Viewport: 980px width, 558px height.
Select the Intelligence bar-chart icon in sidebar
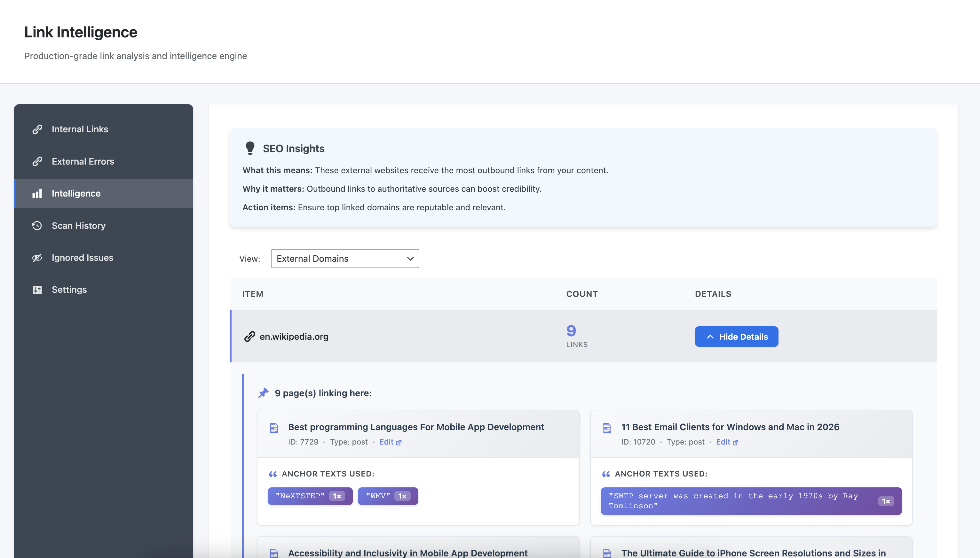37,194
